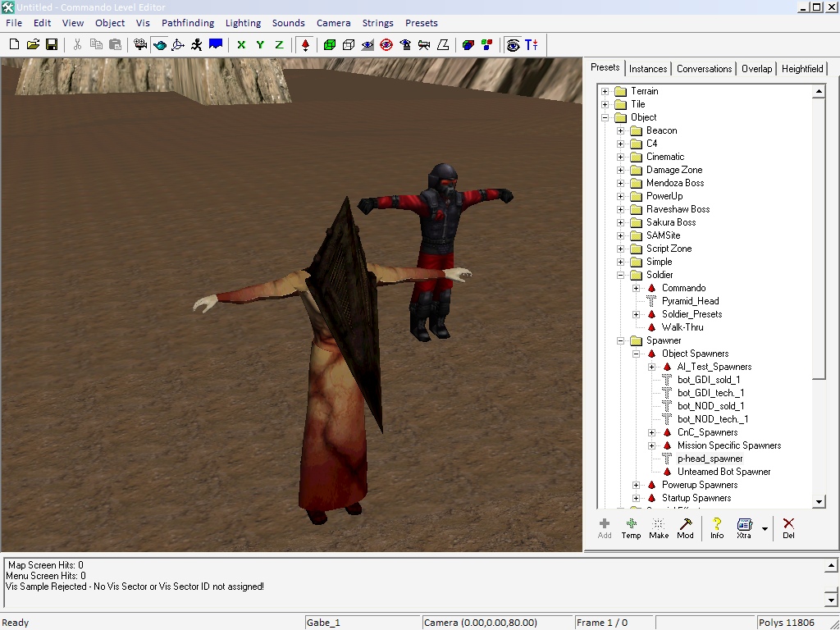Image resolution: width=840 pixels, height=630 pixels.
Task: Click the presets tree scroll down arrow
Action: [819, 501]
